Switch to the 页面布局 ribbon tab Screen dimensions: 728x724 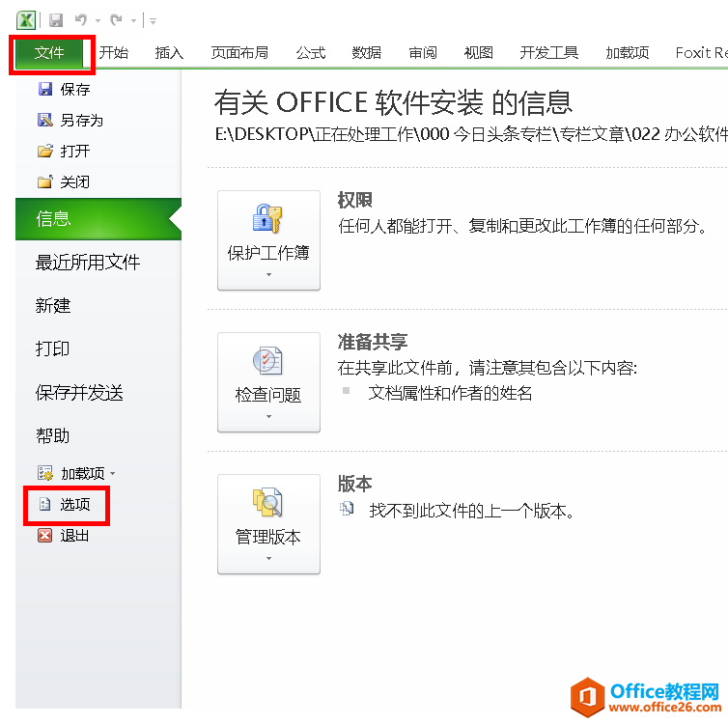pyautogui.click(x=239, y=53)
